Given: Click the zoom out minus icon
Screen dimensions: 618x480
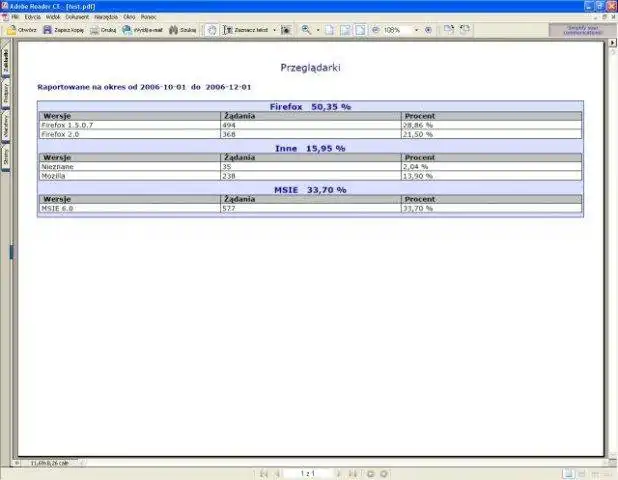Looking at the screenshot, I should pos(376,30).
